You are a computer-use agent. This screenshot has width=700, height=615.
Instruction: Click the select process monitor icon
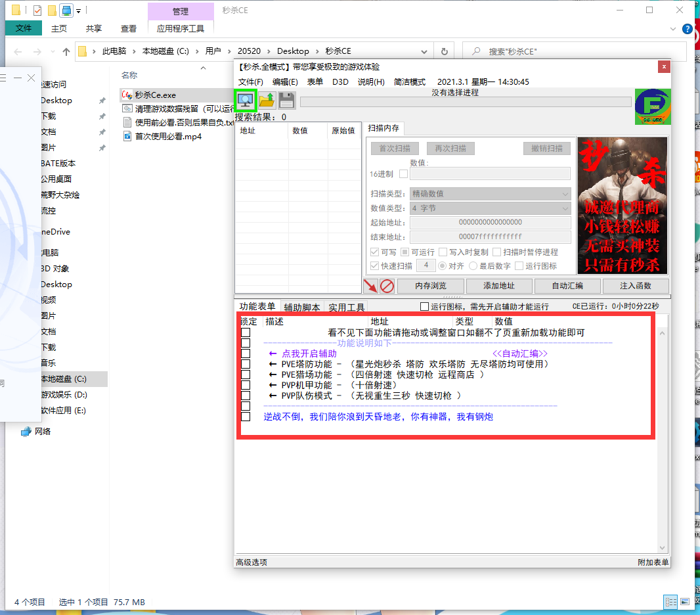pyautogui.click(x=246, y=101)
